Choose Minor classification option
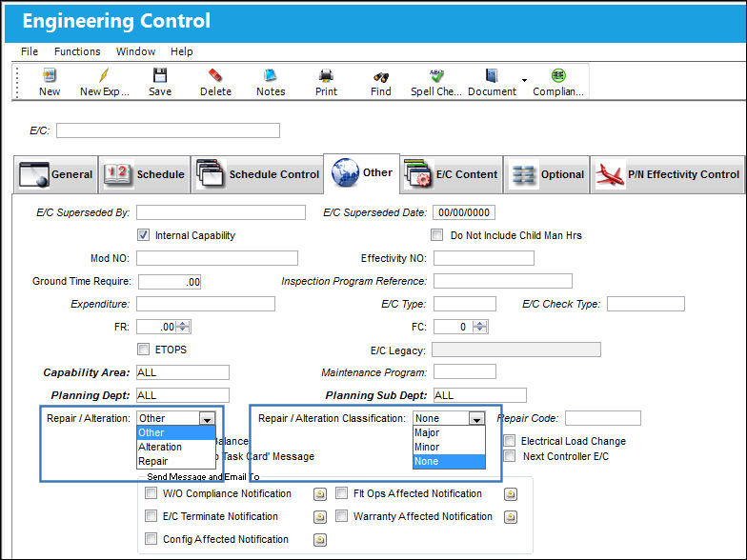747x560 pixels. coord(449,447)
